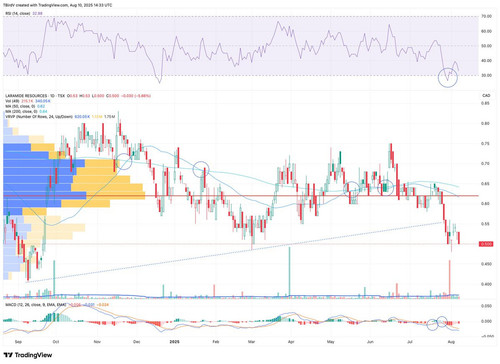Click the May label on time axis
Image resolution: width=500 pixels, height=364 pixels.
pos(330,342)
